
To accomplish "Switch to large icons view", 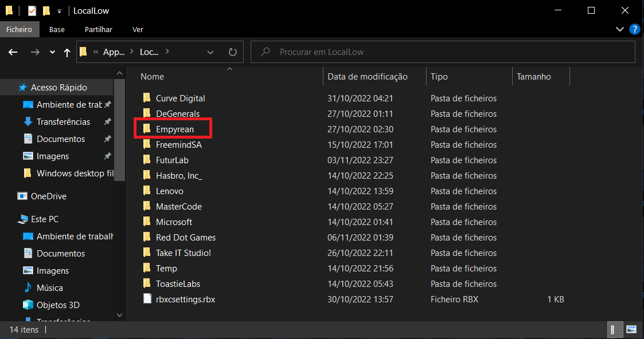I will pos(631,329).
